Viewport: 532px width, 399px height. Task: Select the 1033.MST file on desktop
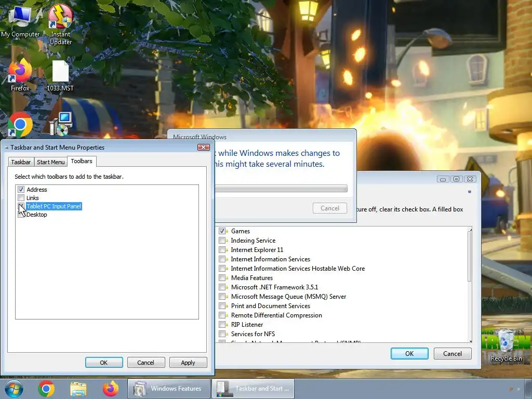(60, 75)
